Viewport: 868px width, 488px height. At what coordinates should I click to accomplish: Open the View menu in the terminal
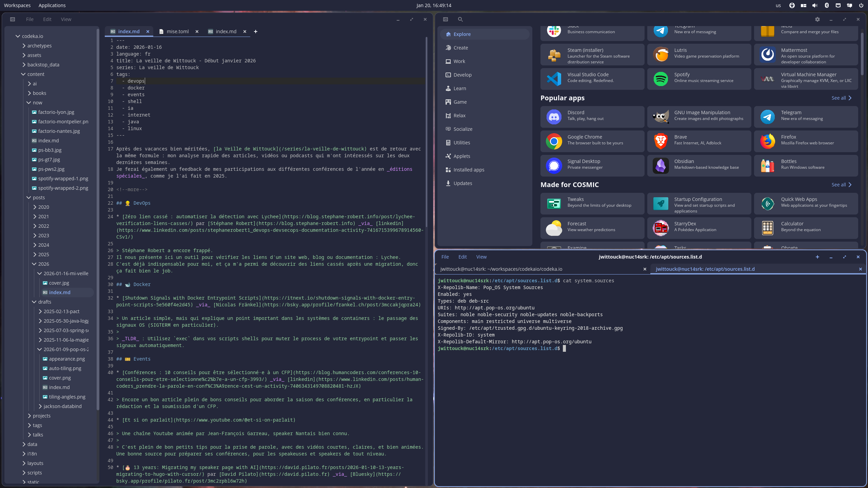click(x=481, y=257)
